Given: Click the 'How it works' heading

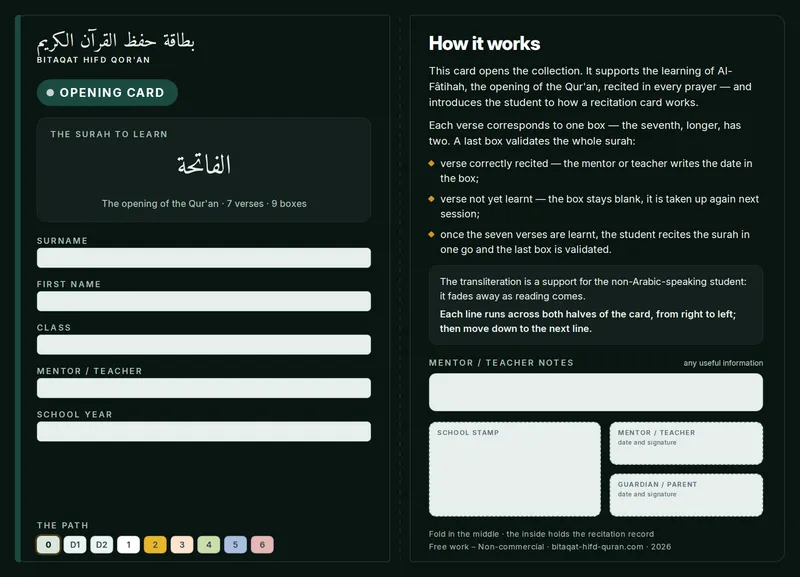Looking at the screenshot, I should [484, 43].
